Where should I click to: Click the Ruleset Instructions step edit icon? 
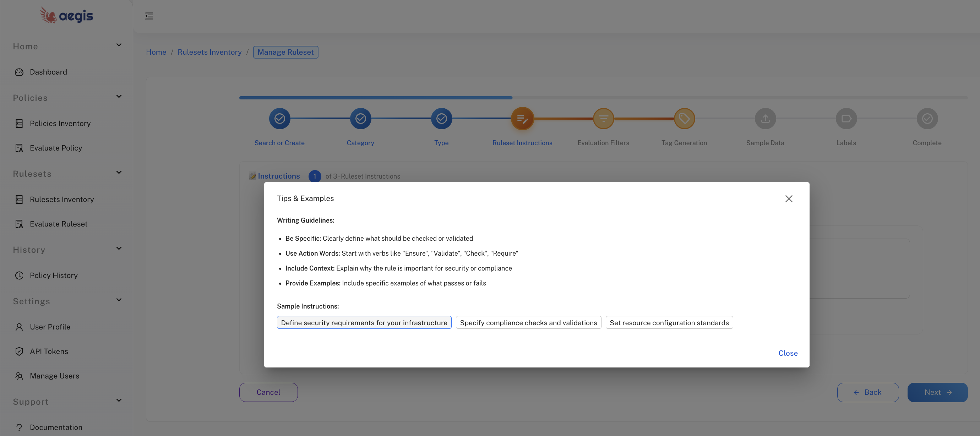(x=522, y=119)
